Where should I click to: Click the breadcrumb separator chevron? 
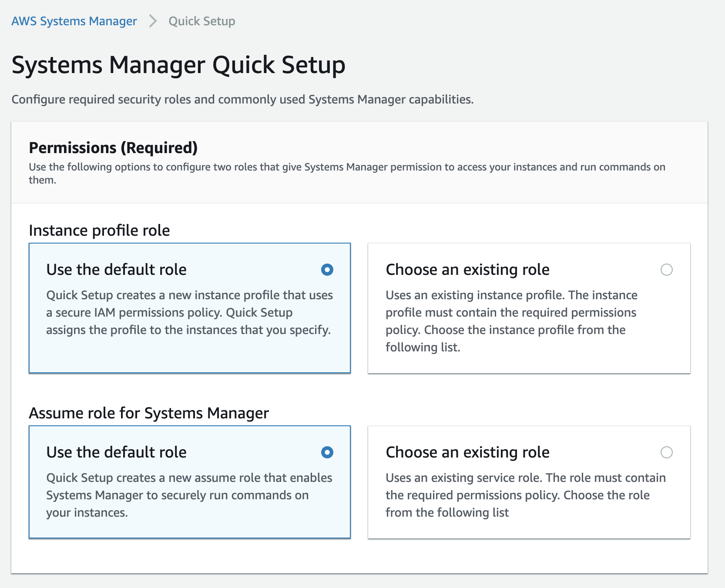[x=152, y=21]
